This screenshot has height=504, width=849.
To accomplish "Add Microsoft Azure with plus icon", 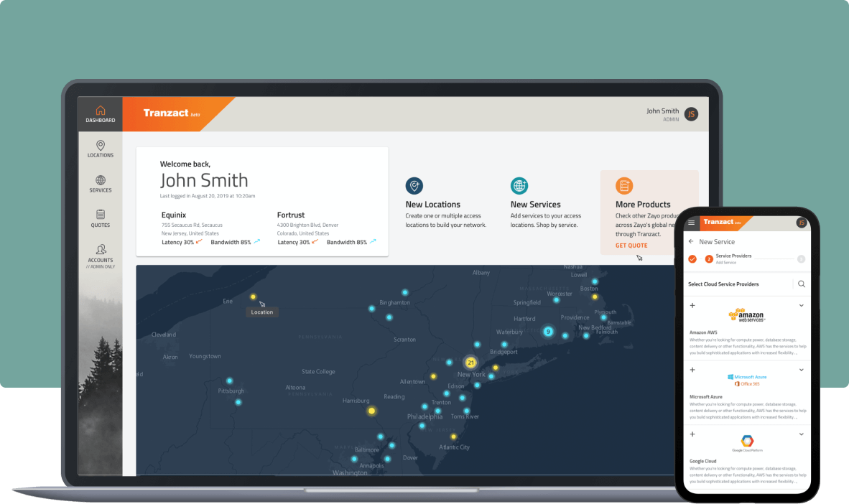I will point(692,370).
